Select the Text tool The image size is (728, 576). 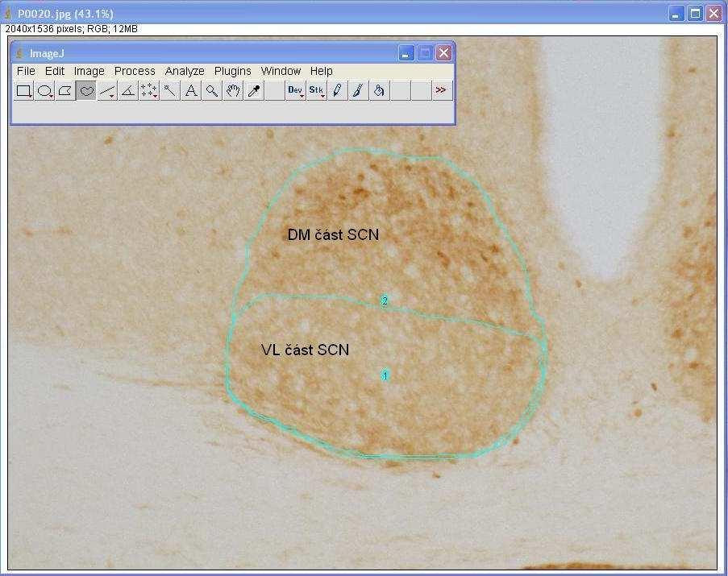pyautogui.click(x=191, y=90)
